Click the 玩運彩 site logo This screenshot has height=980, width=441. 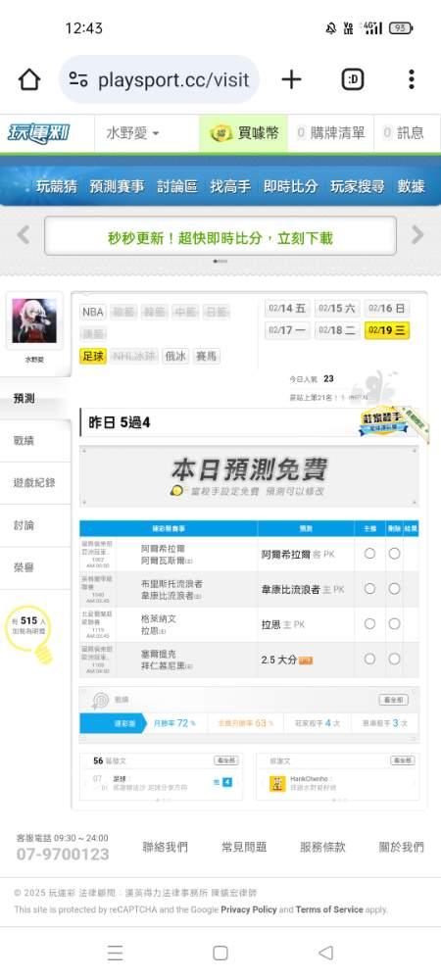39,133
